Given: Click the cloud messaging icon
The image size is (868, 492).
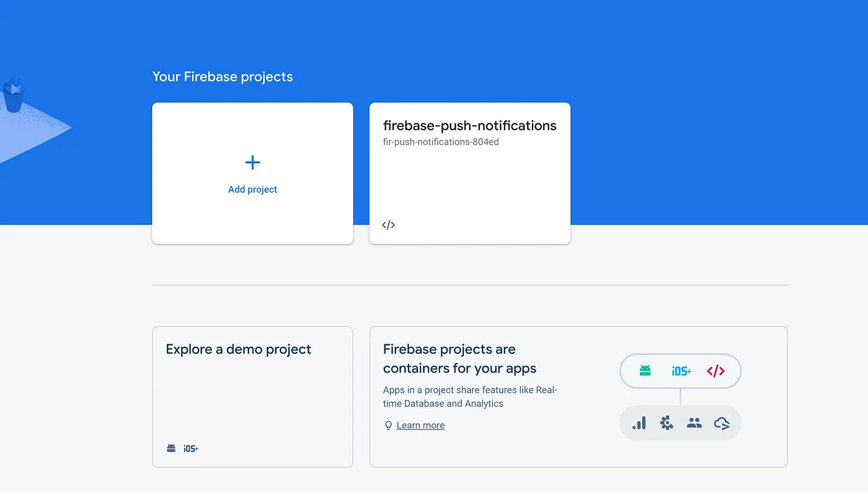Looking at the screenshot, I should pos(722,424).
